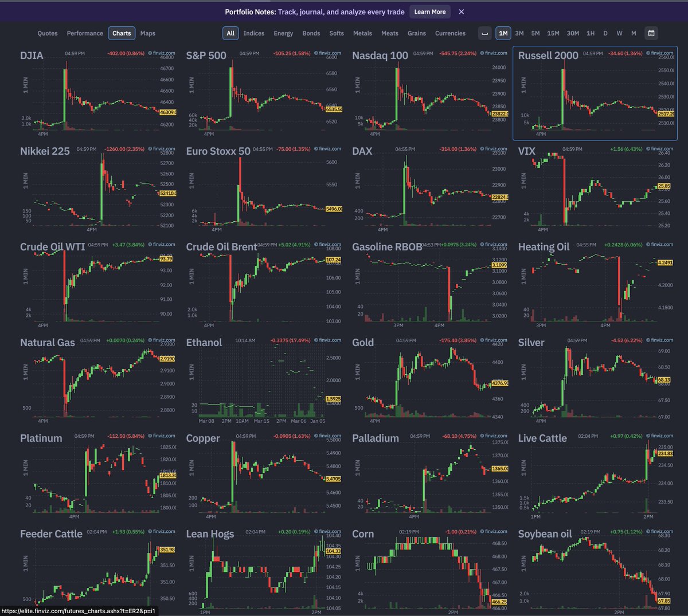This screenshot has width=688, height=616.
Task: Click the Live Cattle candlestick chart
Action: 594,477
